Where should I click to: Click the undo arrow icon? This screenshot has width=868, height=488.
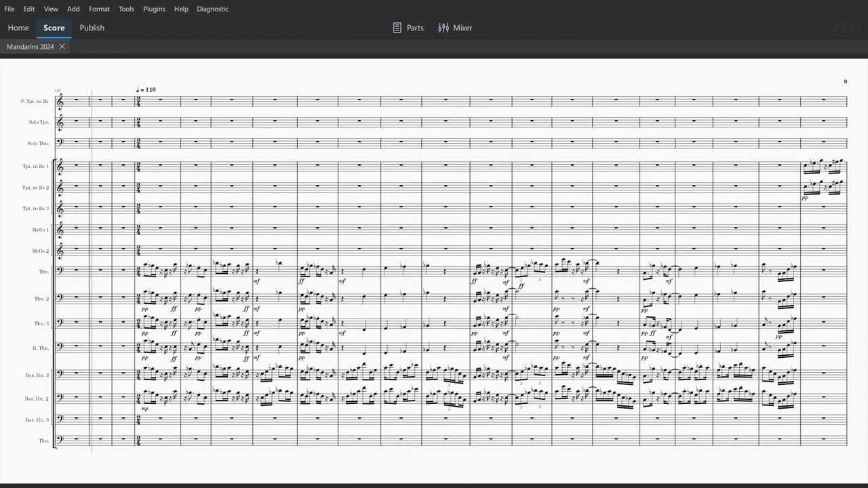point(840,28)
